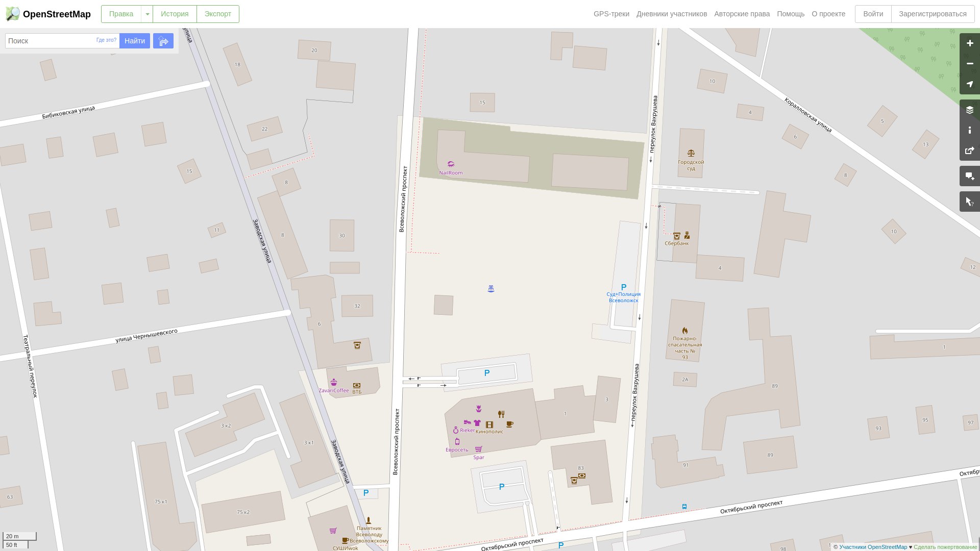Viewport: 980px width, 551px height.
Task: Open the Экспорт tab
Action: tap(218, 14)
